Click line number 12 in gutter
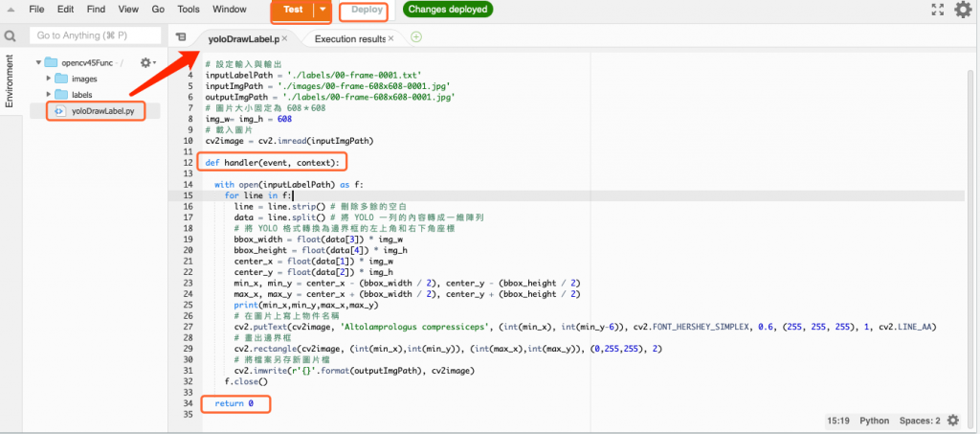The width and height of the screenshot is (980, 434). [x=189, y=163]
